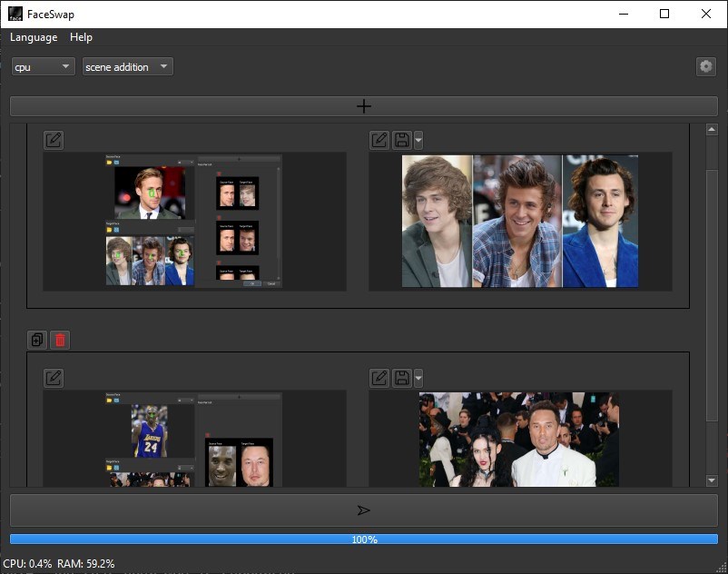Open the cpu device dropdown
Screen dimensions: 728x574
tap(43, 66)
